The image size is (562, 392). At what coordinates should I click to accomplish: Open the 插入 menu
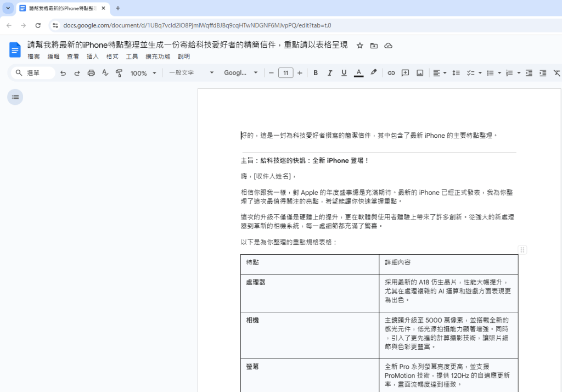tap(93, 57)
